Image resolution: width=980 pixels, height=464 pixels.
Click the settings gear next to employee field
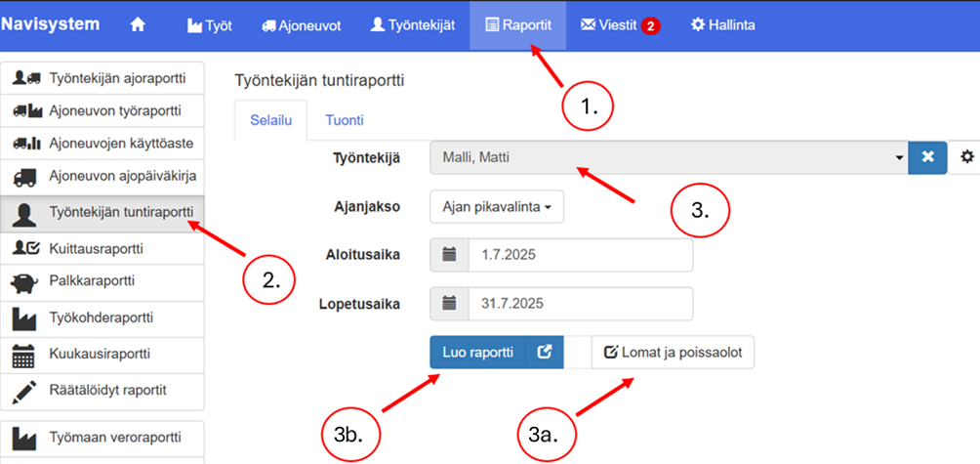click(967, 157)
